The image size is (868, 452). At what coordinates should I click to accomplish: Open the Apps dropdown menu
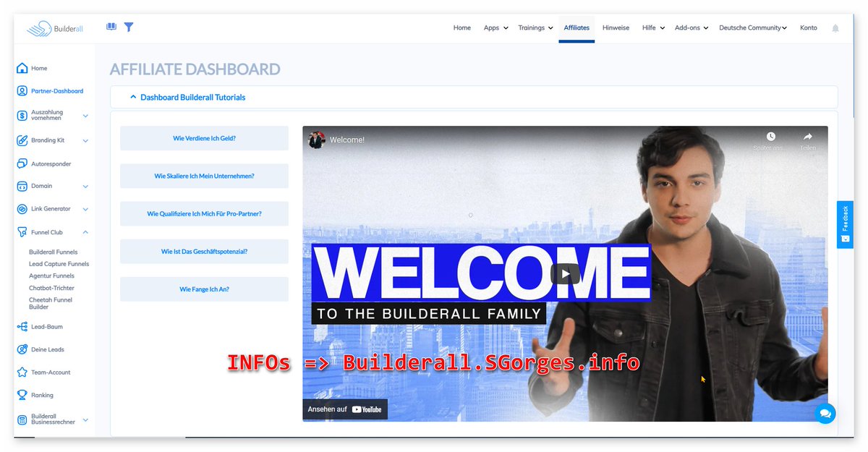click(495, 28)
